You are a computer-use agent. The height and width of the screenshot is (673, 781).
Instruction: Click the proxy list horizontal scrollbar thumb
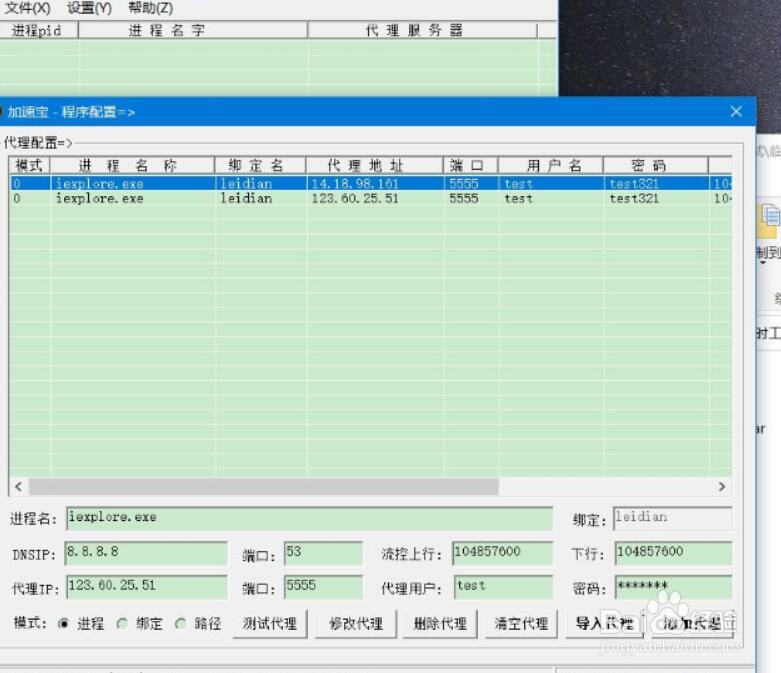click(x=263, y=487)
